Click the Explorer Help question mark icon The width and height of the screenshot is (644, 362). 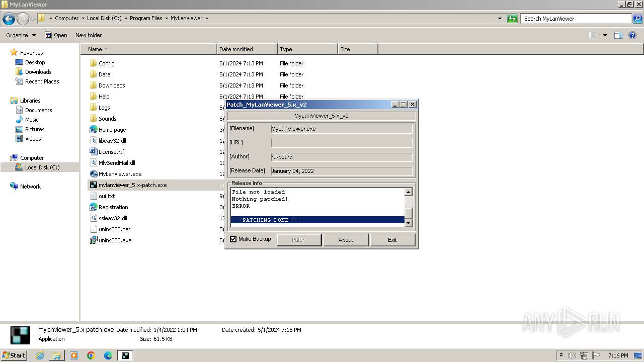[x=633, y=35]
